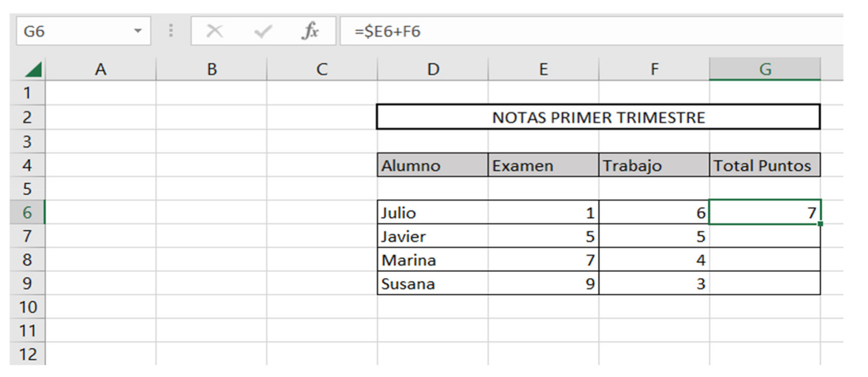Image resolution: width=868 pixels, height=377 pixels.
Task: Select row 9 header
Action: pyautogui.click(x=27, y=283)
